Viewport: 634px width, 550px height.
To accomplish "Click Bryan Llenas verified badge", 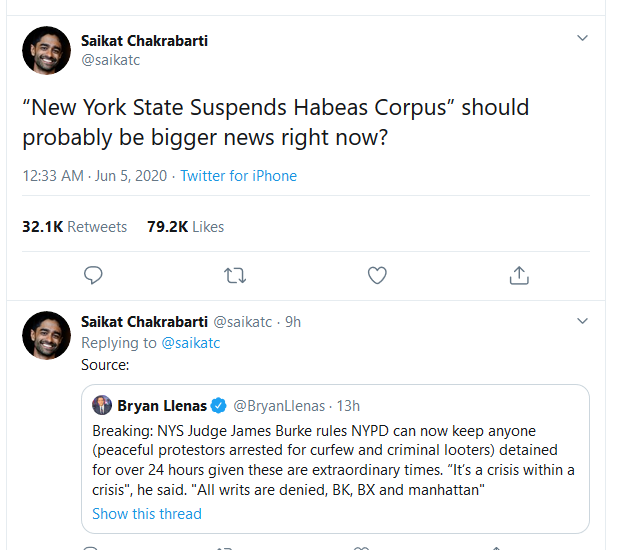I will coord(219,406).
